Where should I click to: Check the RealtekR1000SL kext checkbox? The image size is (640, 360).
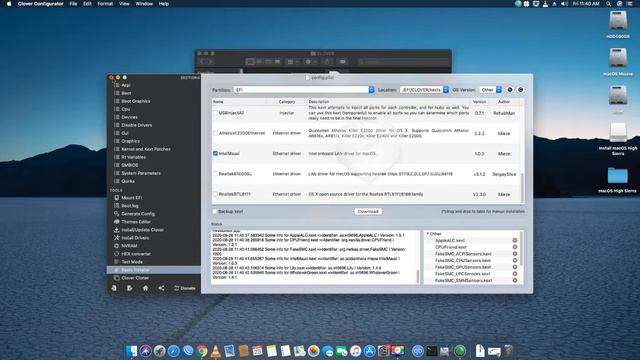(x=215, y=174)
